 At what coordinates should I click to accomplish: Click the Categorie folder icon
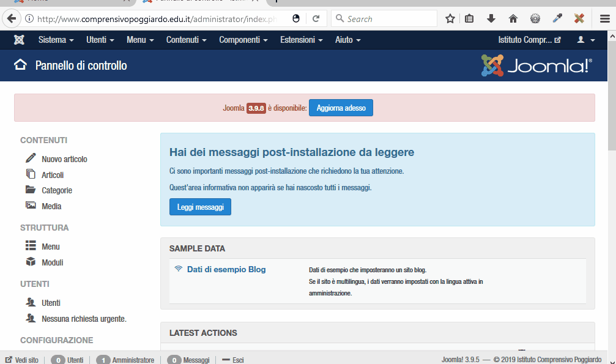[31, 190]
